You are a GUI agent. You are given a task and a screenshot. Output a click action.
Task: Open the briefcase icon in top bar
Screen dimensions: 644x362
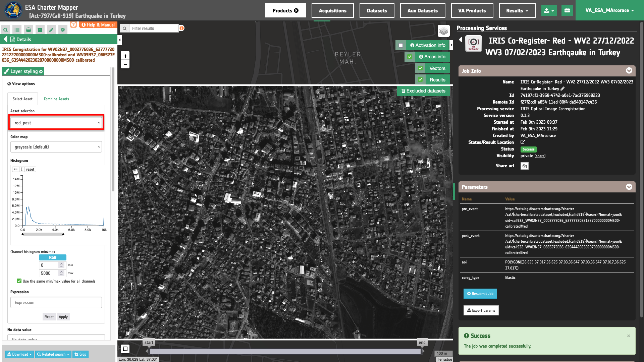567,10
